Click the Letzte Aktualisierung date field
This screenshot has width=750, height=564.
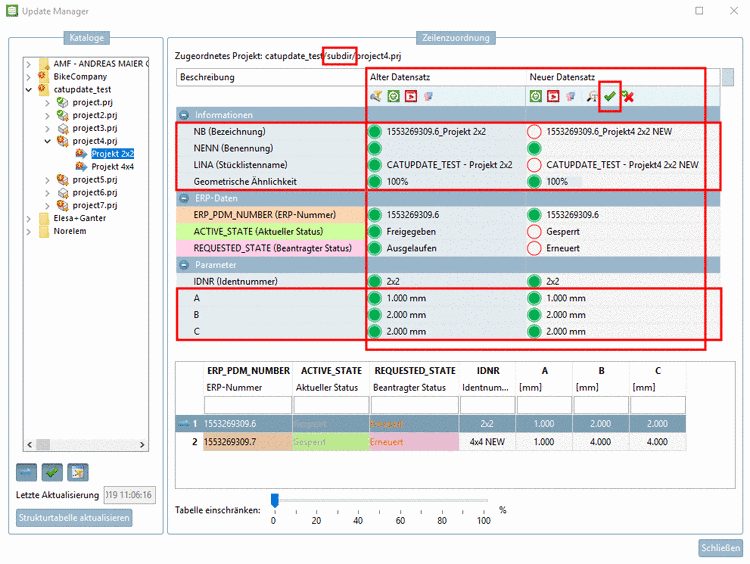coord(130,495)
